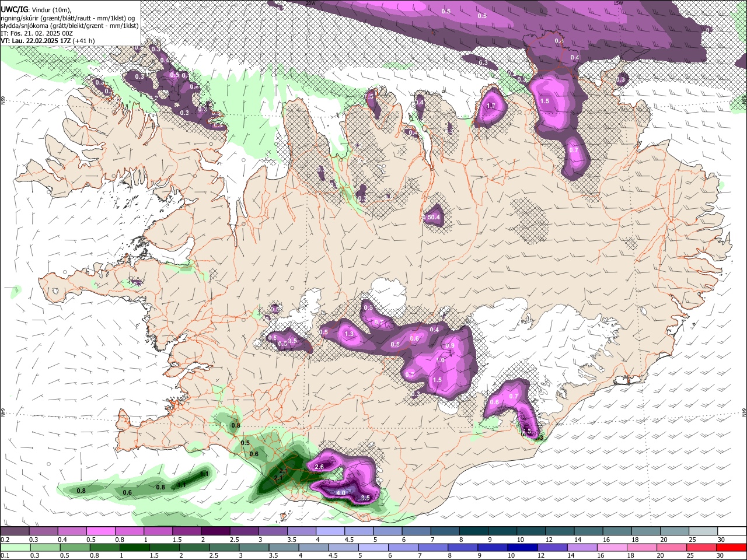
Task: Select the snow legend swatch between 9 and 10
Action: [502, 531]
